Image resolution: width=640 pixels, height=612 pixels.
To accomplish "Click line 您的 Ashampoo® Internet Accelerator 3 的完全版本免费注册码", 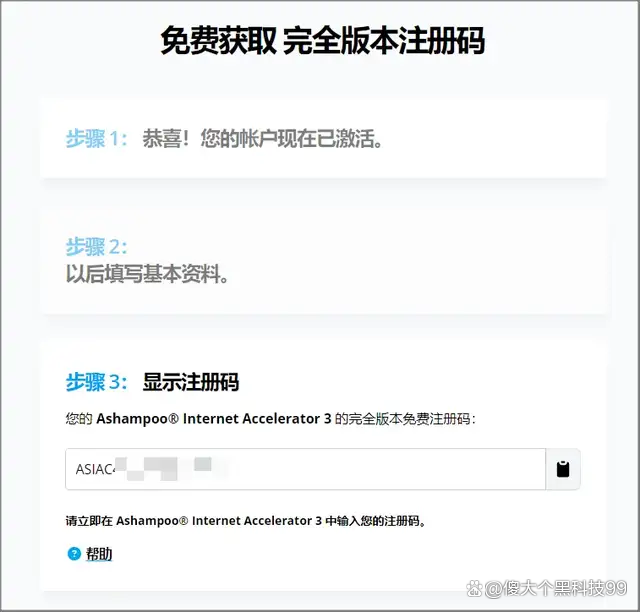I will (x=271, y=419).
